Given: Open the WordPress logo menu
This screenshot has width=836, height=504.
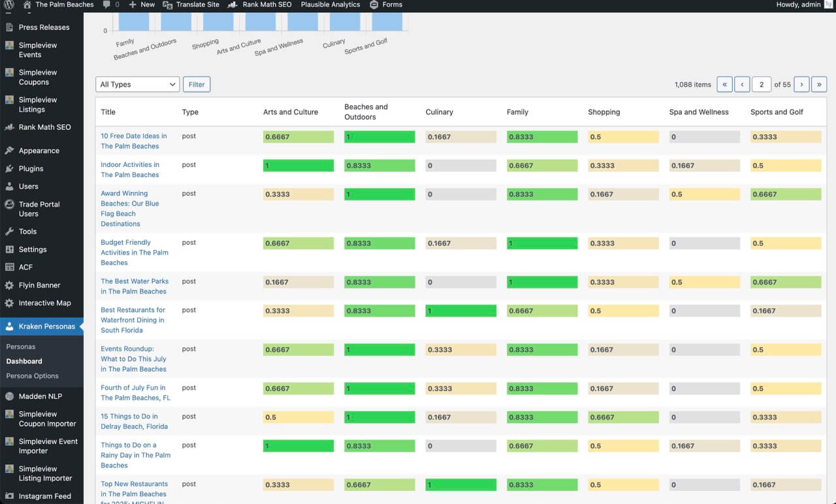Looking at the screenshot, I should 7,5.
